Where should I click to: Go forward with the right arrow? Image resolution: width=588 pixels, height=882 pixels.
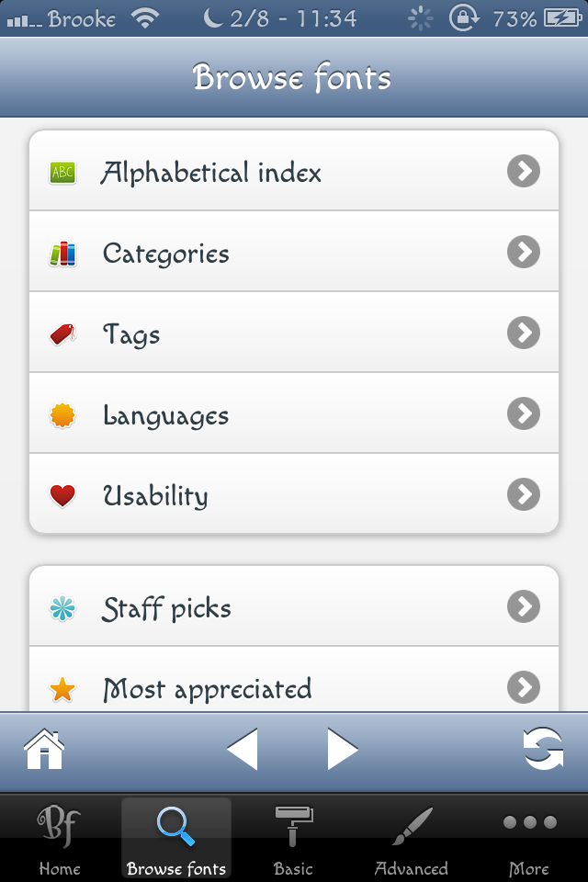[x=342, y=750]
